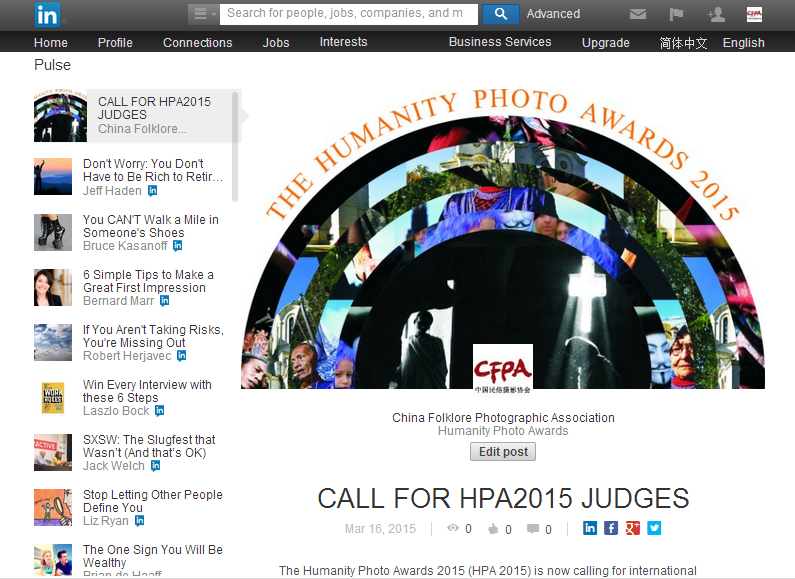Open China Folklore Photographic Association author link
795x579 pixels.
tap(503, 418)
